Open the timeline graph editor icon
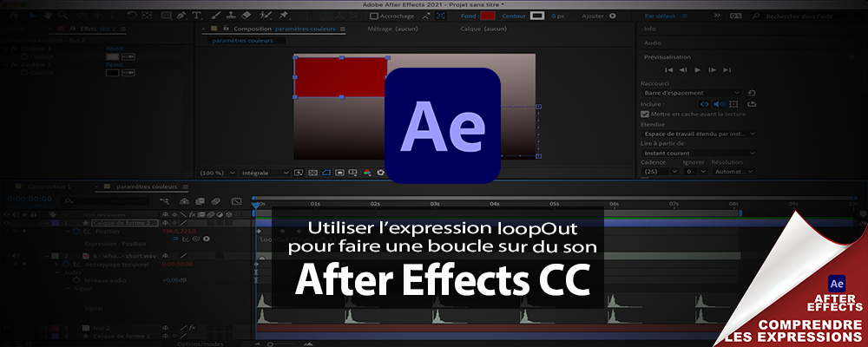868x347 pixels. (236, 200)
